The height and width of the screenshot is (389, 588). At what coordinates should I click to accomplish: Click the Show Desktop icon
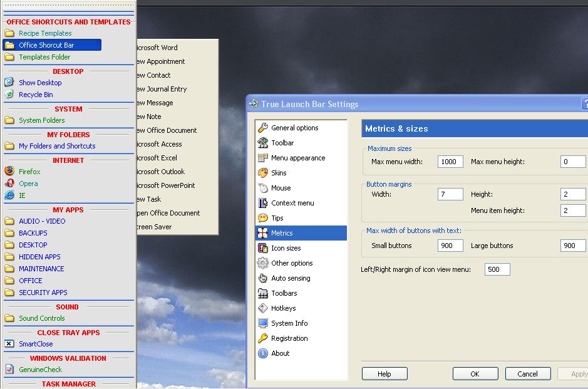pyautogui.click(x=9, y=83)
